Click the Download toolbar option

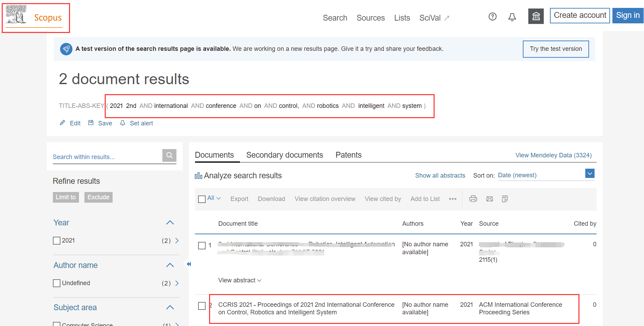pos(272,199)
